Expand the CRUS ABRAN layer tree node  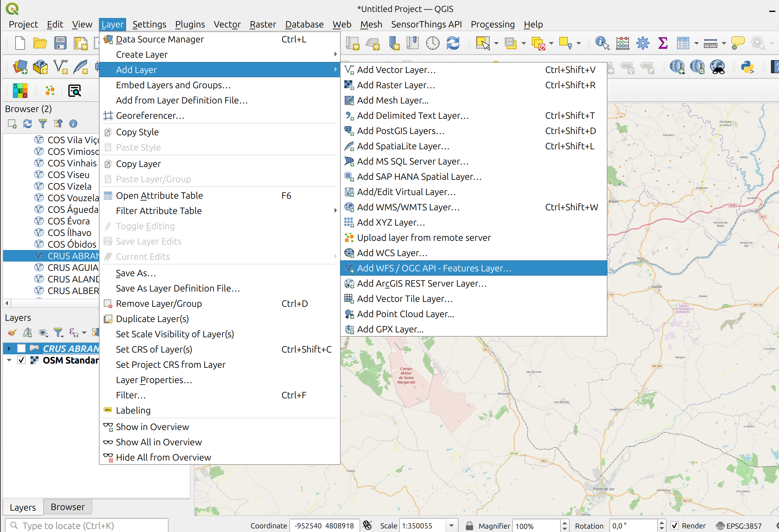coord(9,348)
